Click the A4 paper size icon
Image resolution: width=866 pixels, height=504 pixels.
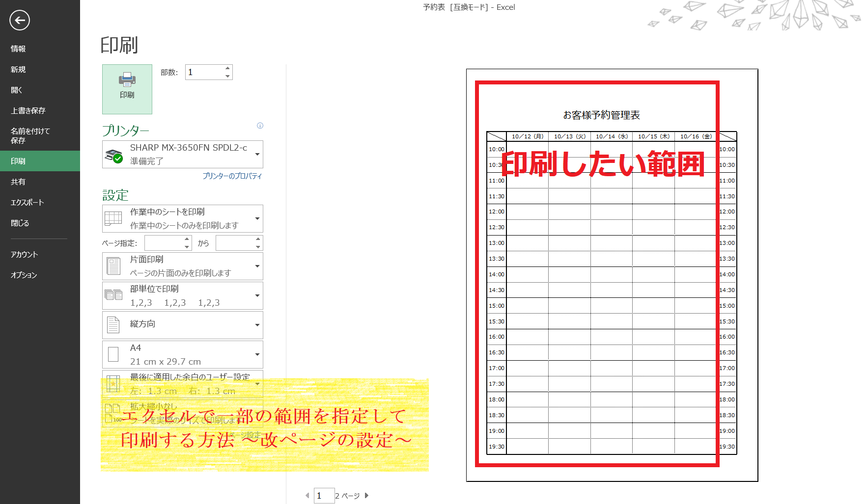(113, 354)
